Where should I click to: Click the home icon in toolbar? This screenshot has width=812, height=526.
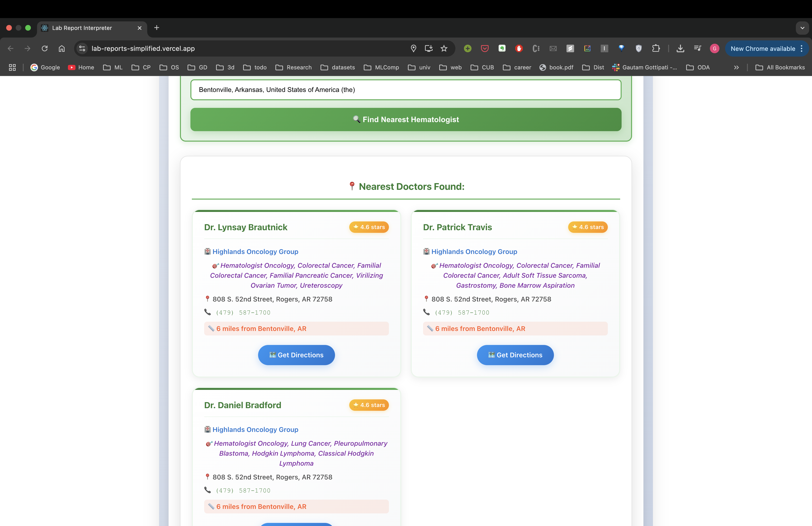tap(61, 48)
